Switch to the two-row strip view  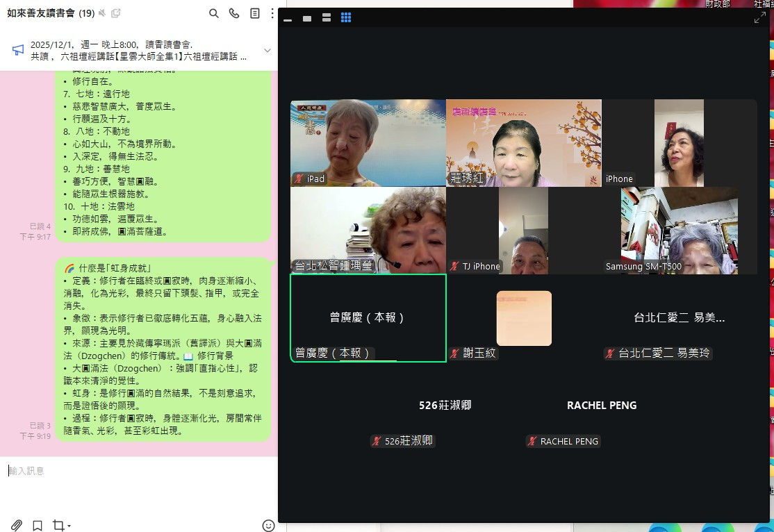pos(327,18)
